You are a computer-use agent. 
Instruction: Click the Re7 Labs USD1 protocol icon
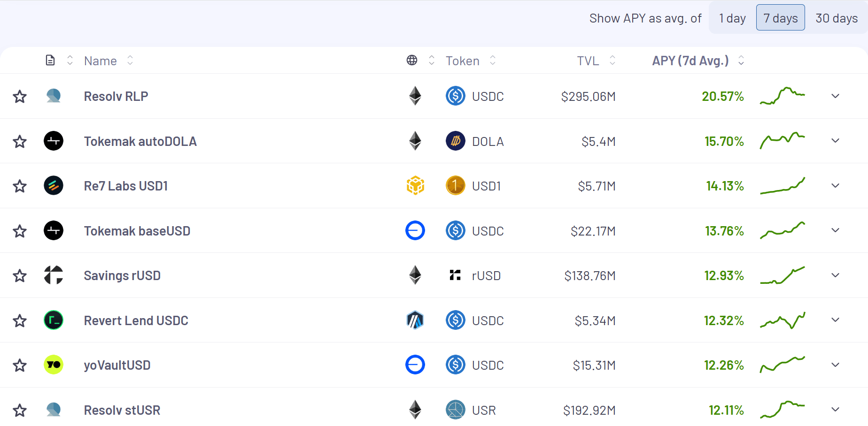point(54,186)
